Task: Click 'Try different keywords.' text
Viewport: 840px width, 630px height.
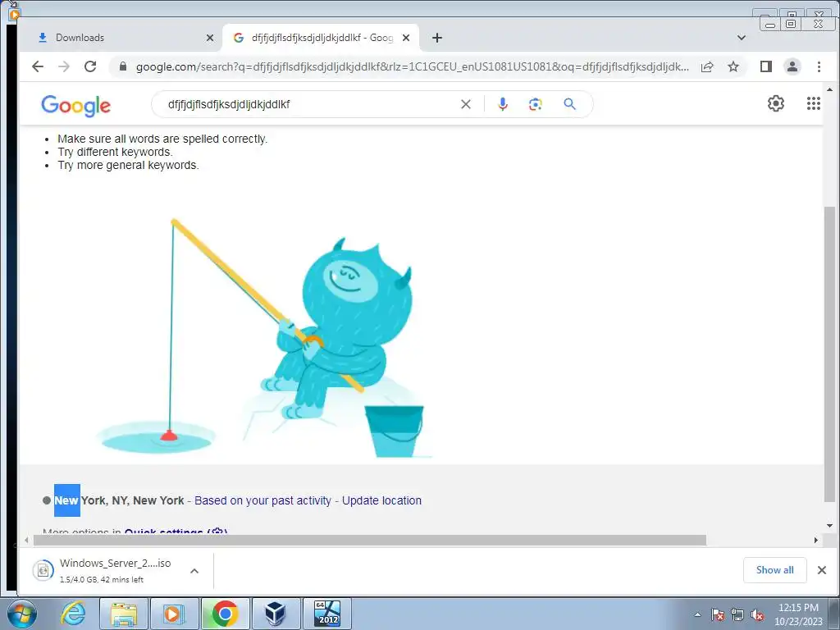Action: (x=115, y=152)
